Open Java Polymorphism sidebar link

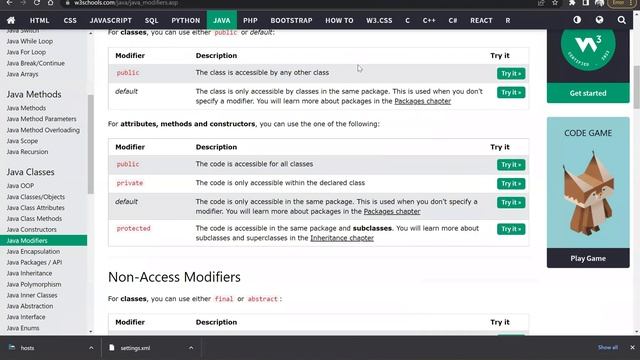point(34,284)
